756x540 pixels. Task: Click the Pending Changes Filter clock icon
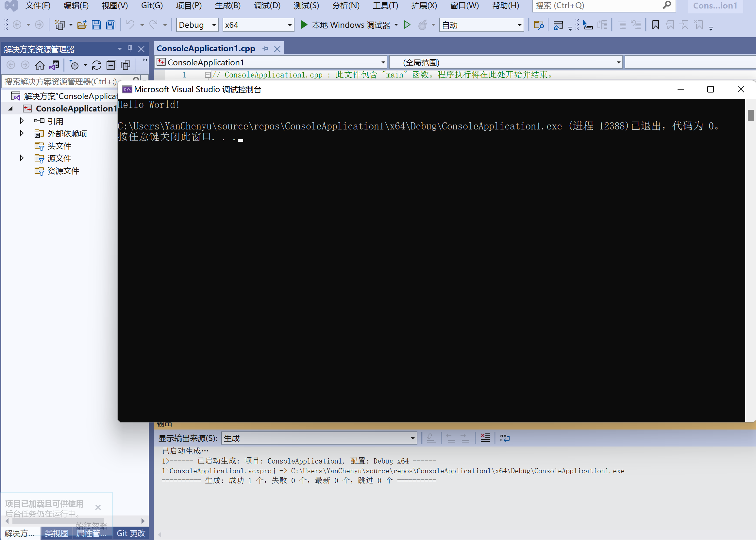tap(74, 65)
